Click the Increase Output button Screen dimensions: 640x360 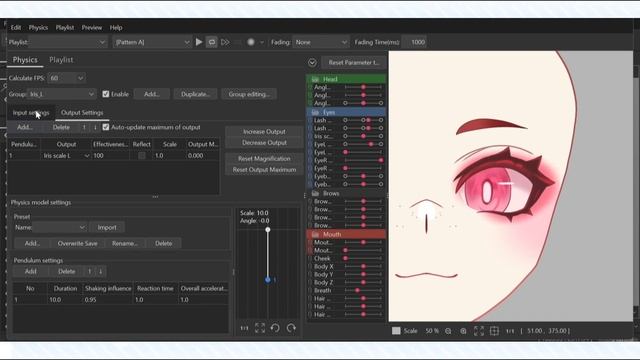(x=264, y=131)
